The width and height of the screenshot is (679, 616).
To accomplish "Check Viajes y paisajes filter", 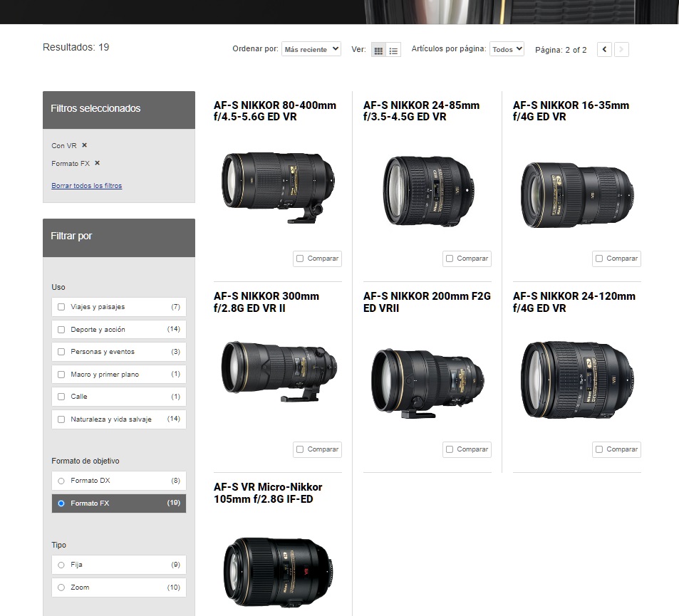I will pos(61,307).
